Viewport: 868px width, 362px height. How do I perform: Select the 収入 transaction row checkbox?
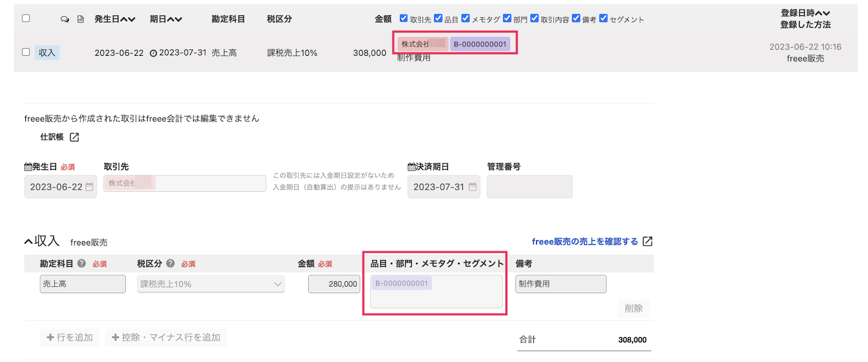pos(25,52)
